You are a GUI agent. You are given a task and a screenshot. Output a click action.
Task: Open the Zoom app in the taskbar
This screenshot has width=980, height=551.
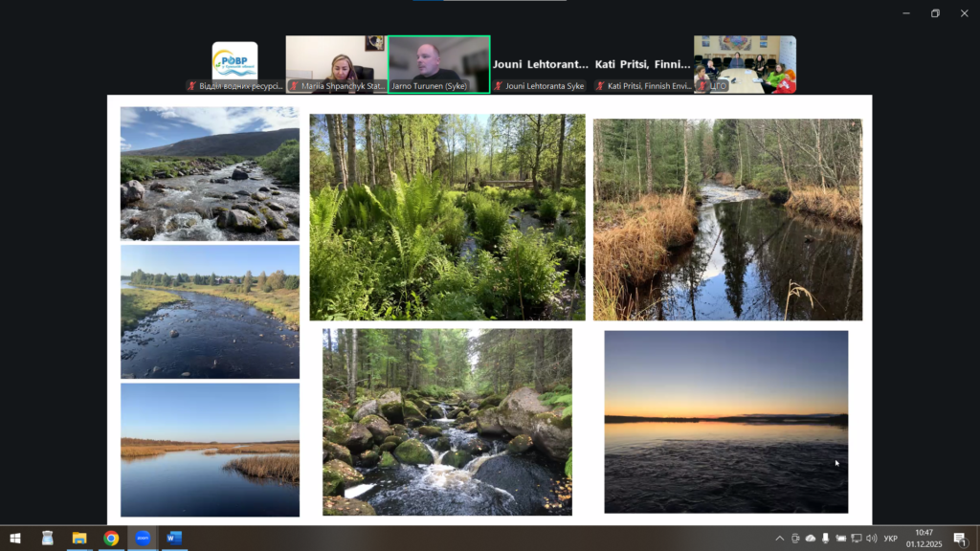(x=143, y=539)
